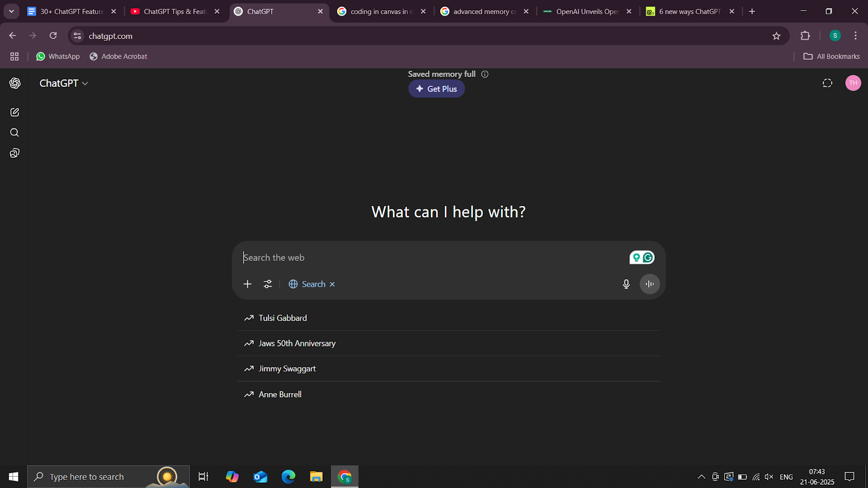Select the Tulsi Gabbard trending suggestion
The width and height of the screenshot is (868, 488).
(x=449, y=318)
